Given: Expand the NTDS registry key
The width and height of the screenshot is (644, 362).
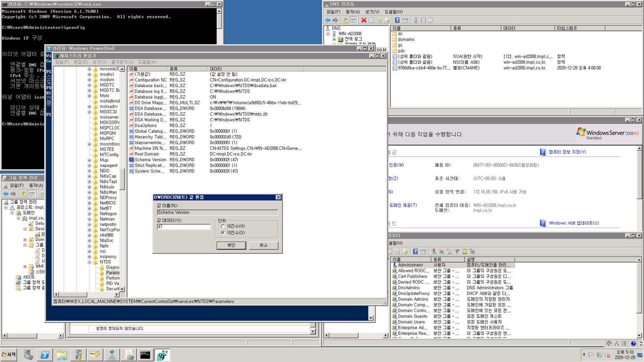Looking at the screenshot, I should (x=89, y=262).
